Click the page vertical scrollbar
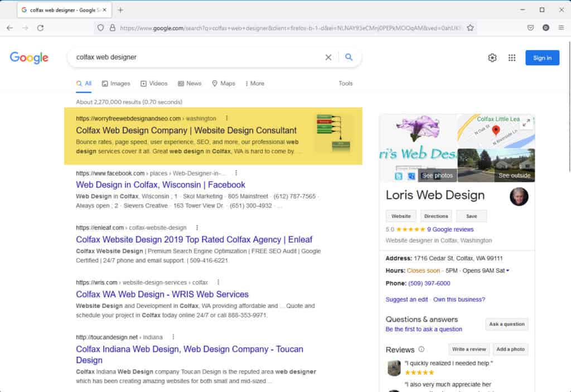Image resolution: width=571 pixels, height=392 pixels. tap(568, 107)
